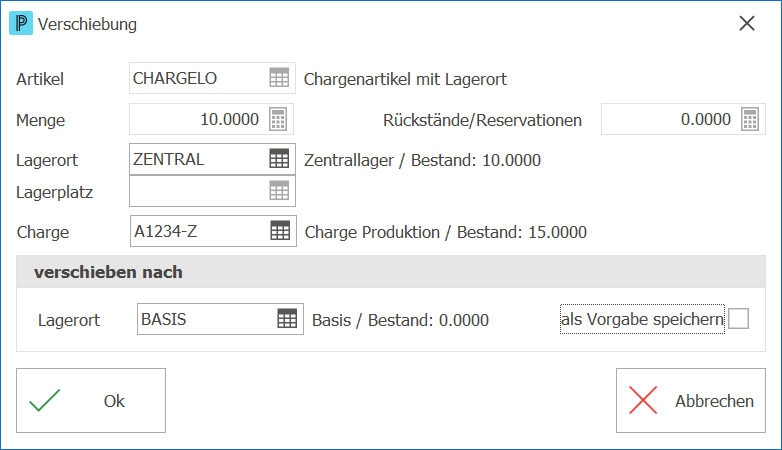This screenshot has height=450, width=782.
Task: Click the 'Chargenartikel mit Lagerort' description text
Action: 405,79
